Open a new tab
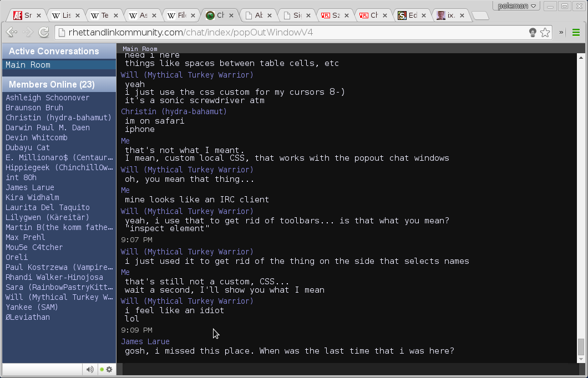 480,16
